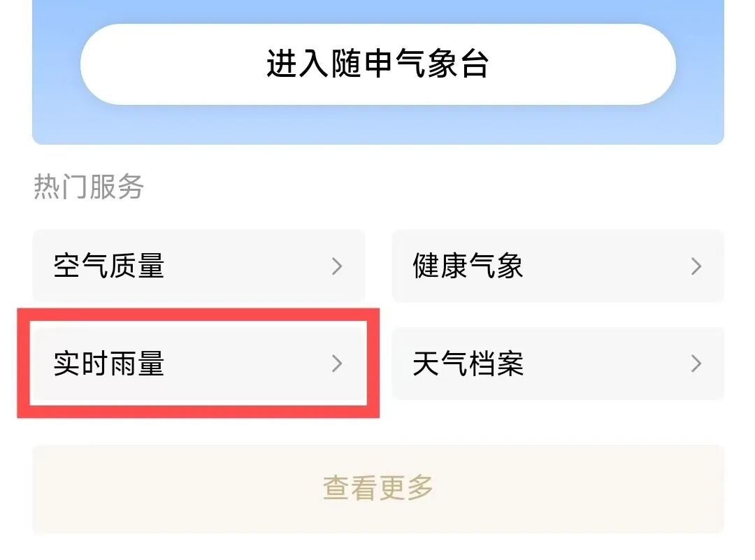Open the 实时雨量 service tile

(x=199, y=364)
